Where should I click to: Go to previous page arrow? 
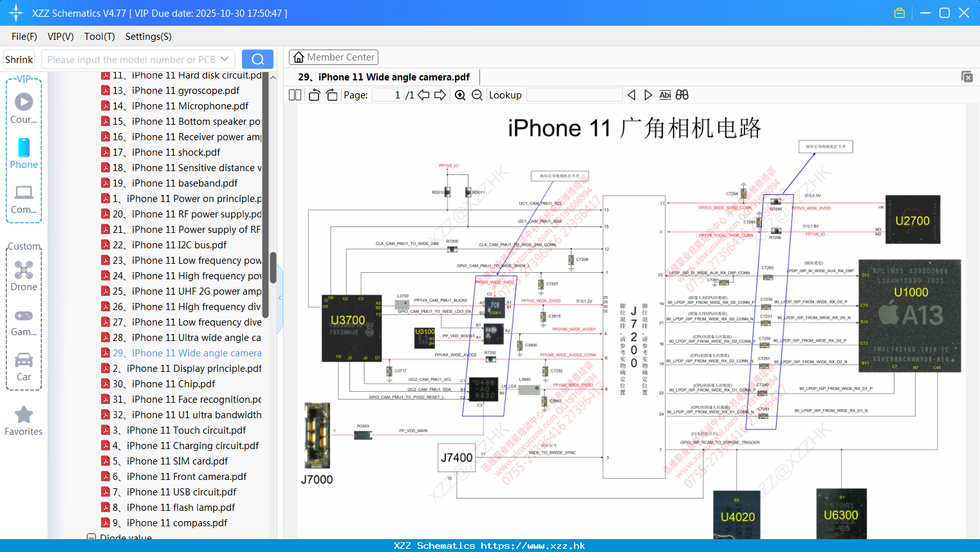[423, 95]
